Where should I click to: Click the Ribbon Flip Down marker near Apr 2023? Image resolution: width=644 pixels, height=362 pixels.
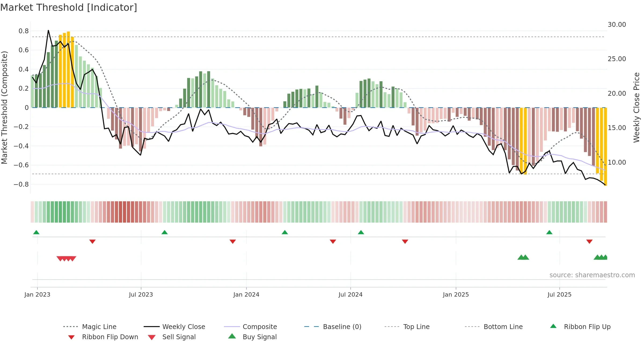[x=92, y=242]
